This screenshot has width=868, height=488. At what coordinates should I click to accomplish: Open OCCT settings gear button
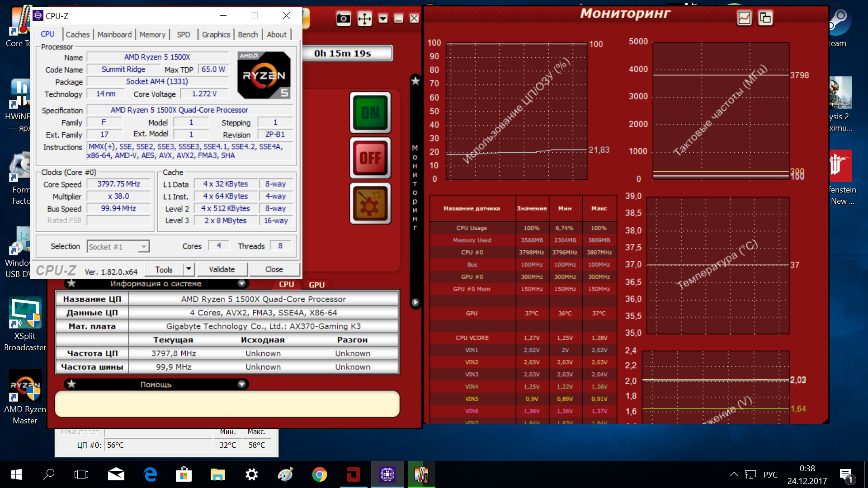[x=370, y=203]
